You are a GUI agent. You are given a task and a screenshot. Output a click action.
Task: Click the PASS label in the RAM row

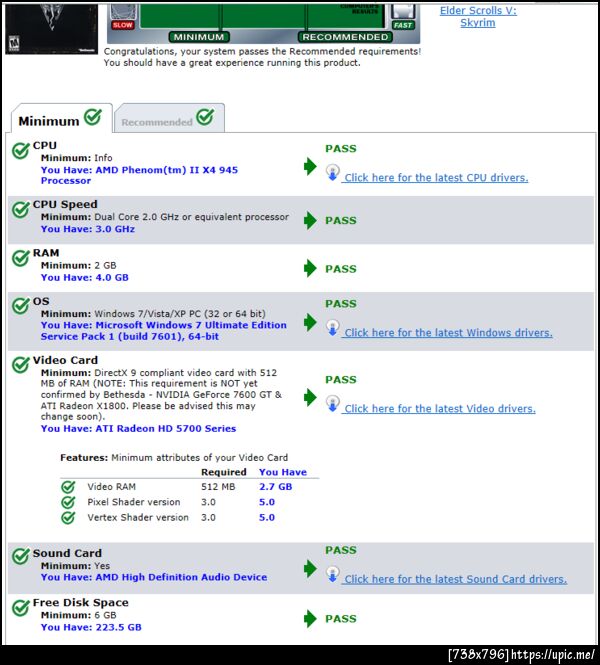(341, 269)
